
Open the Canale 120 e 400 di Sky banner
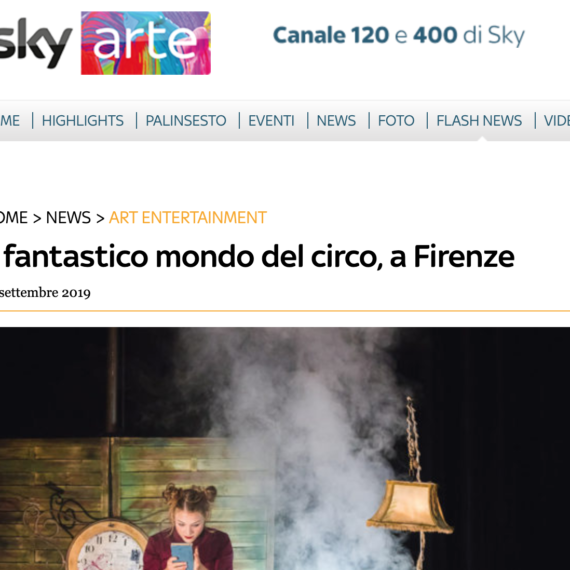(399, 36)
